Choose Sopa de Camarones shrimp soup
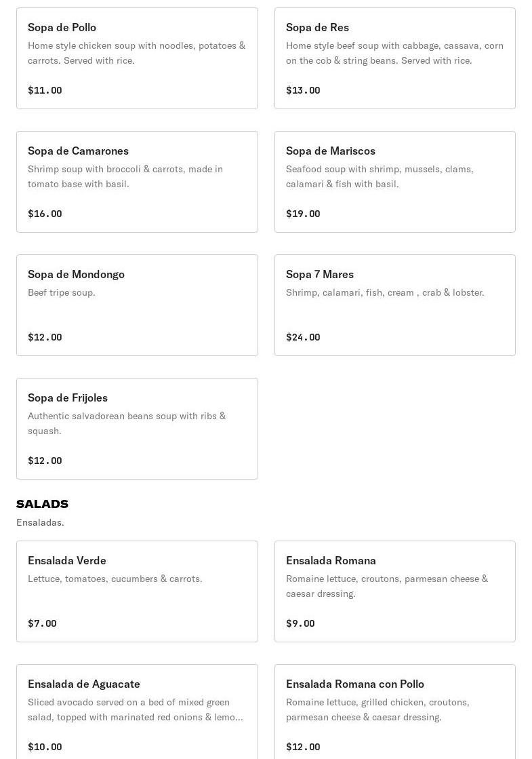Screen dimensions: 532x759 coord(137,182)
